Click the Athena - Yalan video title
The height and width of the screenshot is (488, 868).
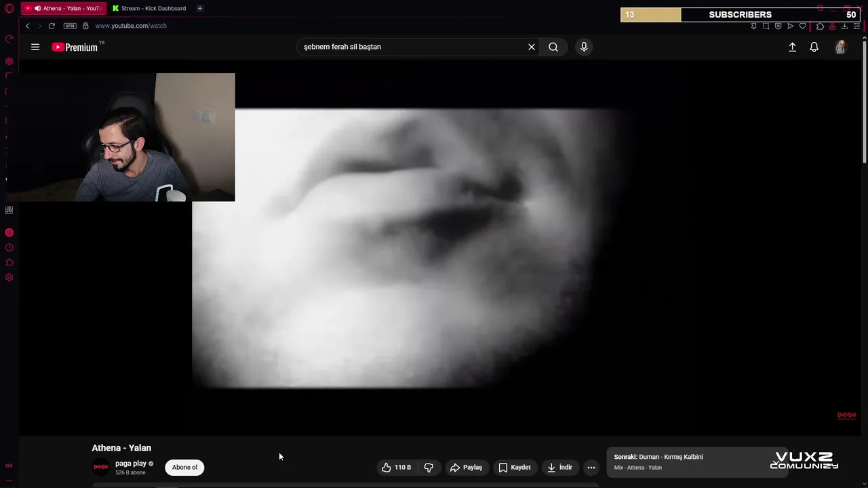click(x=121, y=448)
